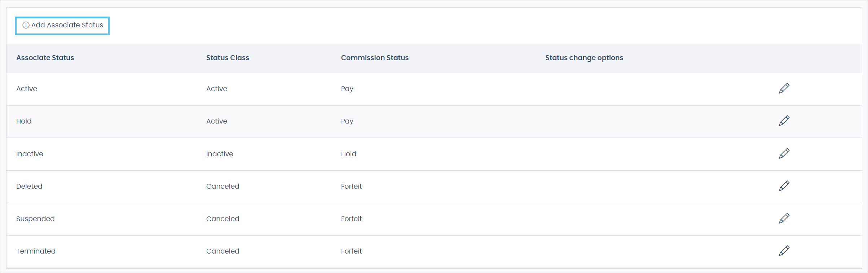
Task: Click the Associate Status column header
Action: click(45, 58)
